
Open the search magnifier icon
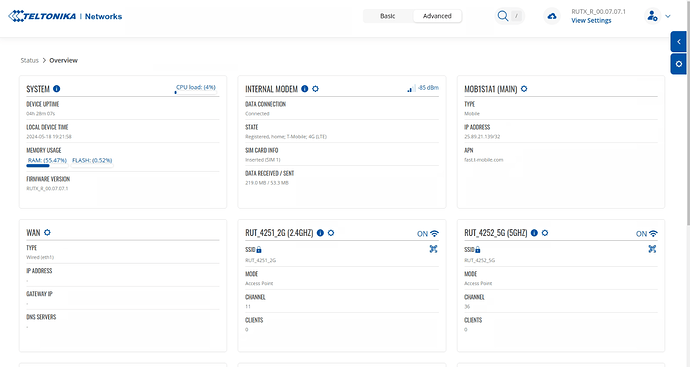[x=503, y=16]
